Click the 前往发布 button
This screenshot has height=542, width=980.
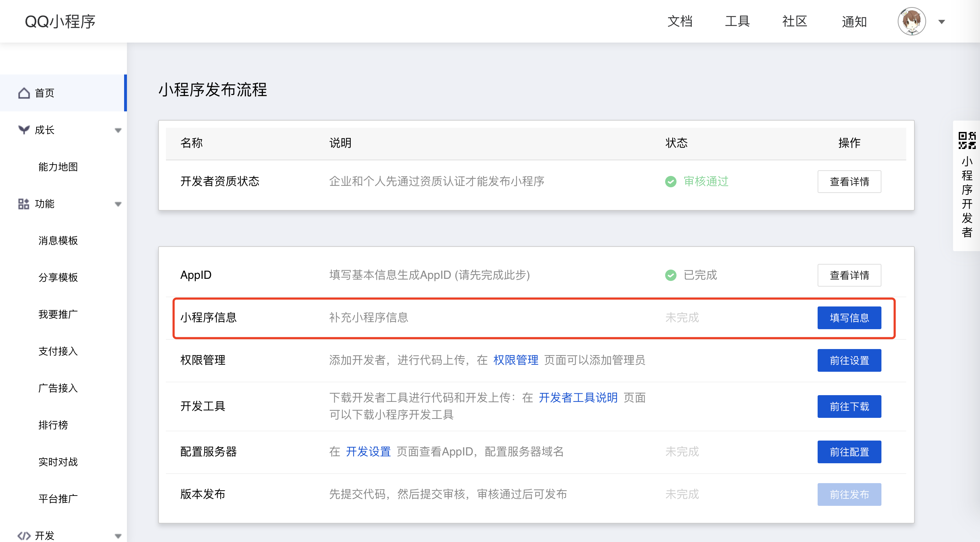(849, 494)
